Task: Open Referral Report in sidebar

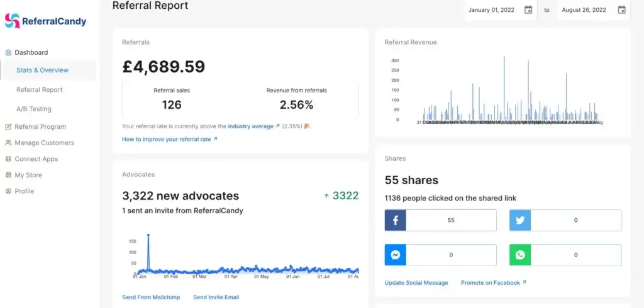Action: pos(39,90)
